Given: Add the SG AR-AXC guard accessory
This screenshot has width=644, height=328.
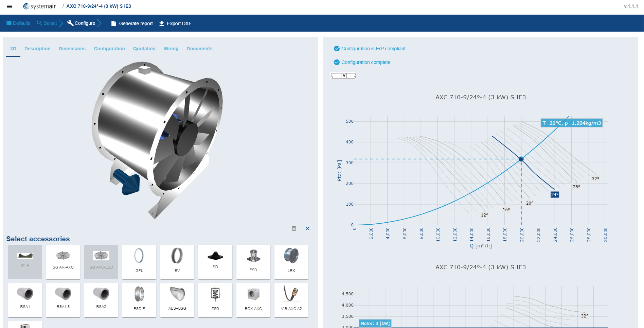Looking at the screenshot, I should [x=63, y=262].
